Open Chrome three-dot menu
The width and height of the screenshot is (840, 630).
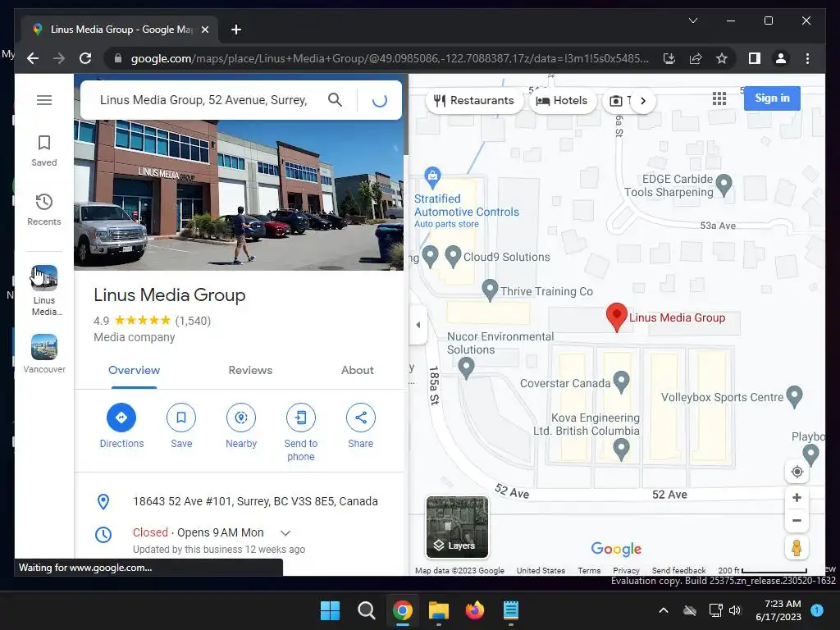(807, 58)
